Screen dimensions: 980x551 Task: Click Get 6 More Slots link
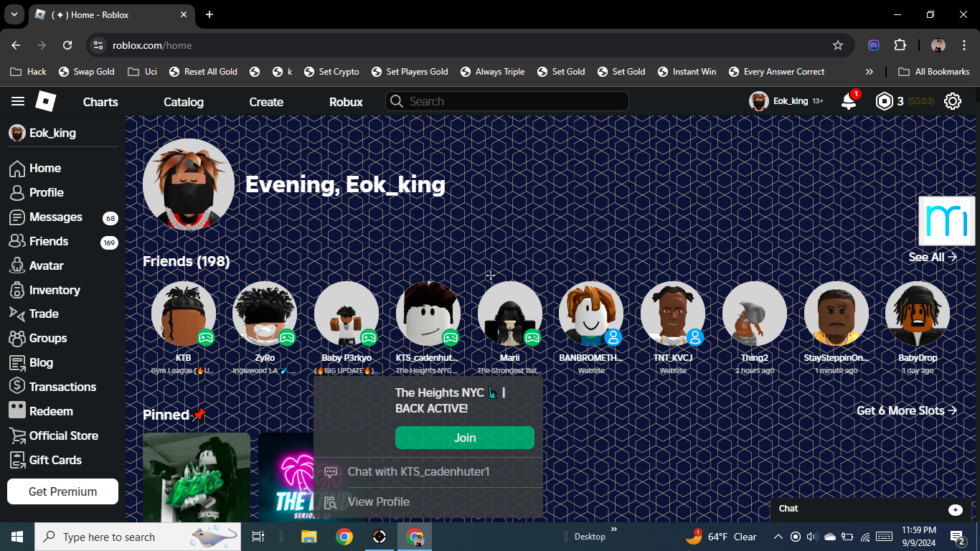[907, 410]
